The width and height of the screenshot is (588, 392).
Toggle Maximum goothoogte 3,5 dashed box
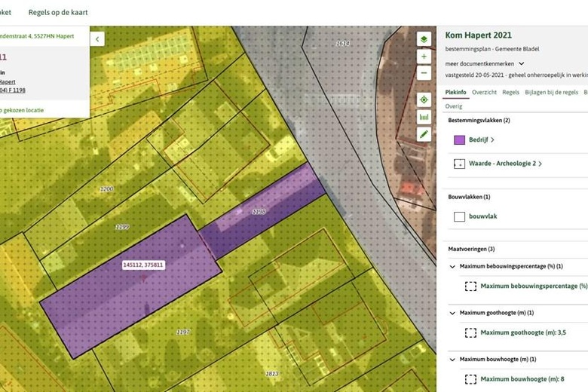coord(470,332)
